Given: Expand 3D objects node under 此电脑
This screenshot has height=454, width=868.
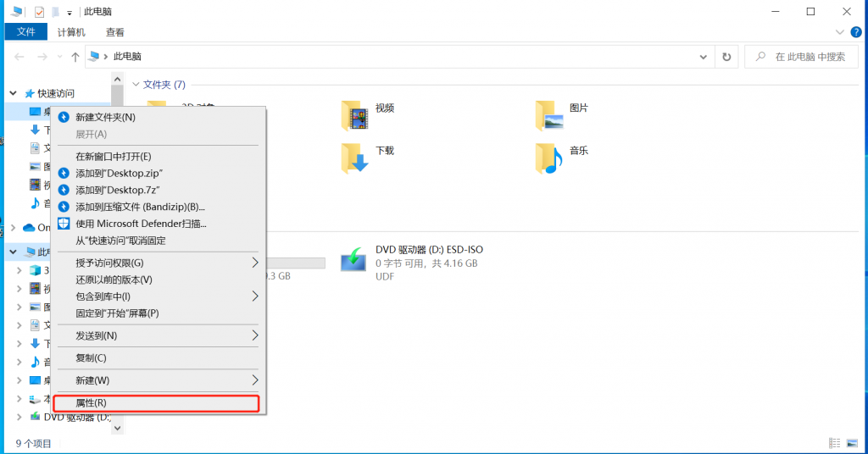Looking at the screenshot, I should click(19, 270).
